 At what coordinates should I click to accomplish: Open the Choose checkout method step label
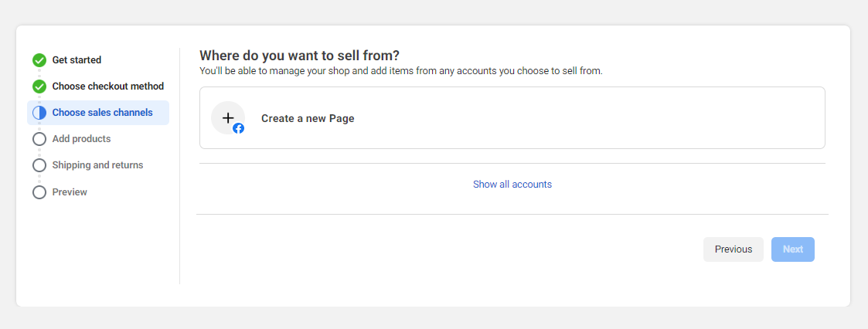108,86
